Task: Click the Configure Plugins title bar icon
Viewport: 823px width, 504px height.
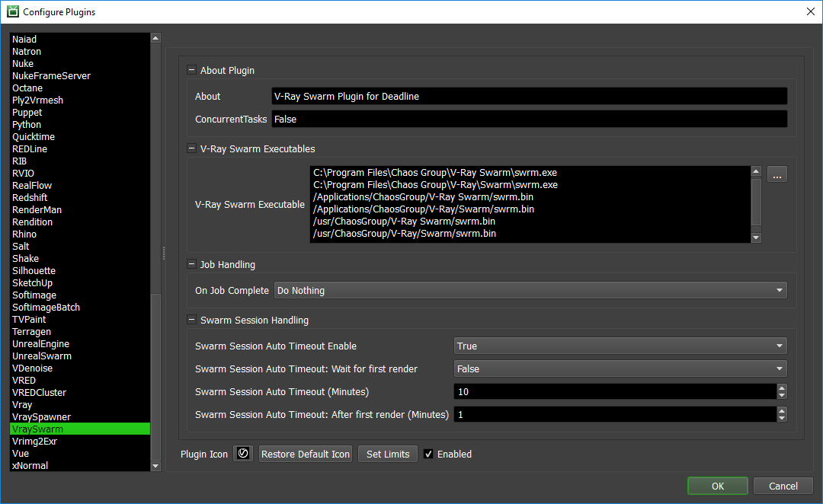Action: (x=11, y=12)
